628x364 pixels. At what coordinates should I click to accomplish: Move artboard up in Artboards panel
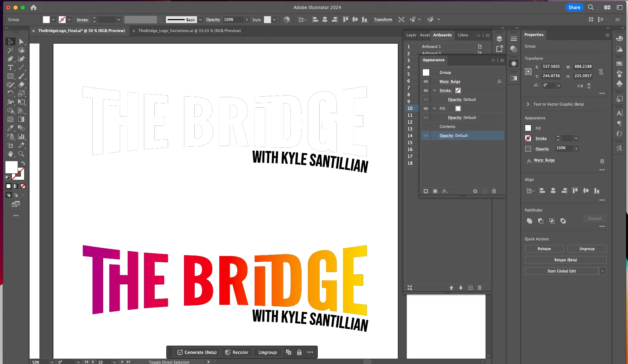click(x=451, y=288)
